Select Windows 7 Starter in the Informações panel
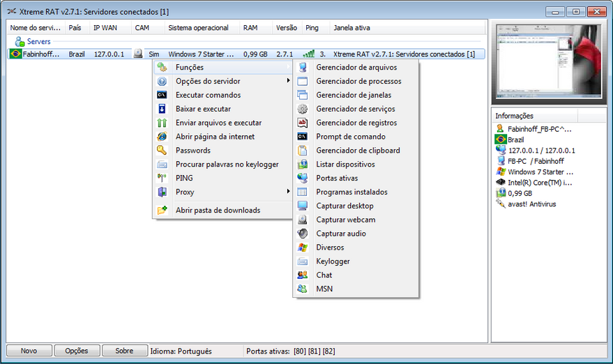The width and height of the screenshot is (613, 364). [540, 172]
